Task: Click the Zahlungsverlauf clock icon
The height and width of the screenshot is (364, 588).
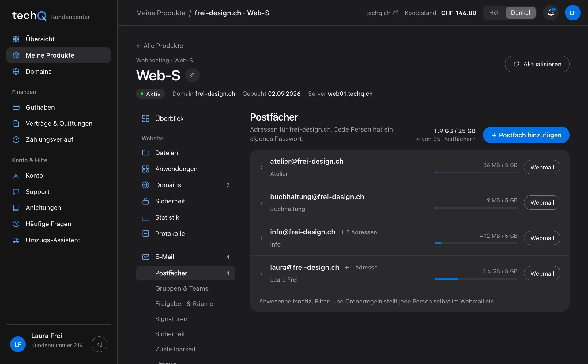Action: tap(16, 139)
